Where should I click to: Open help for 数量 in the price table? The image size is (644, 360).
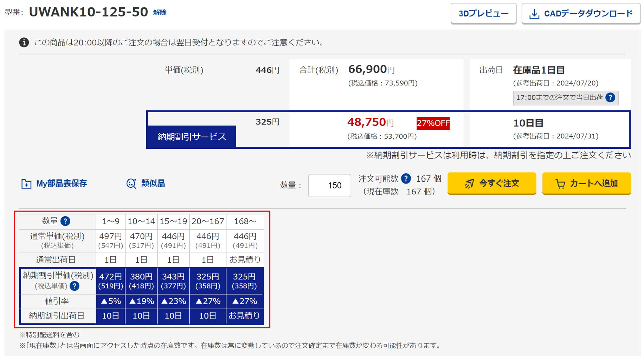coord(66,221)
